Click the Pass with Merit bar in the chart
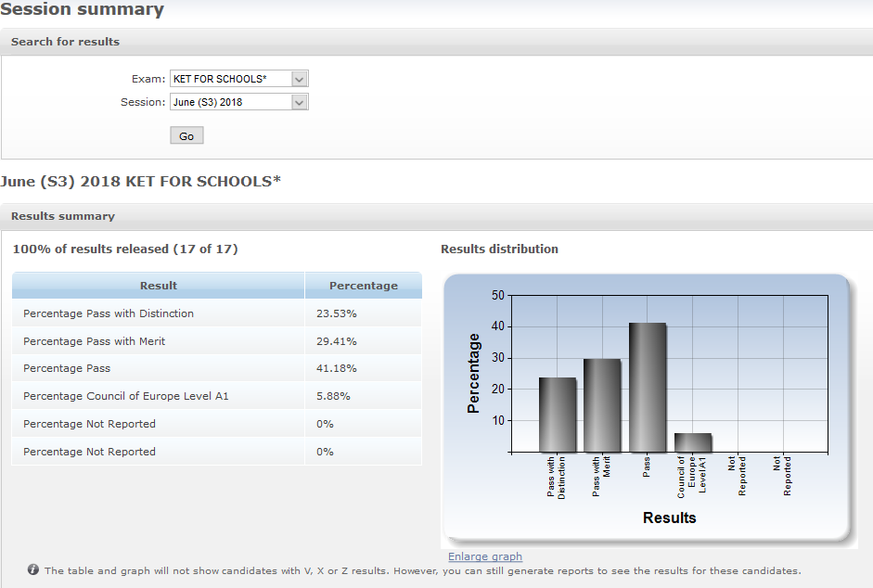Screen dimensions: 873x588 (x=602, y=405)
